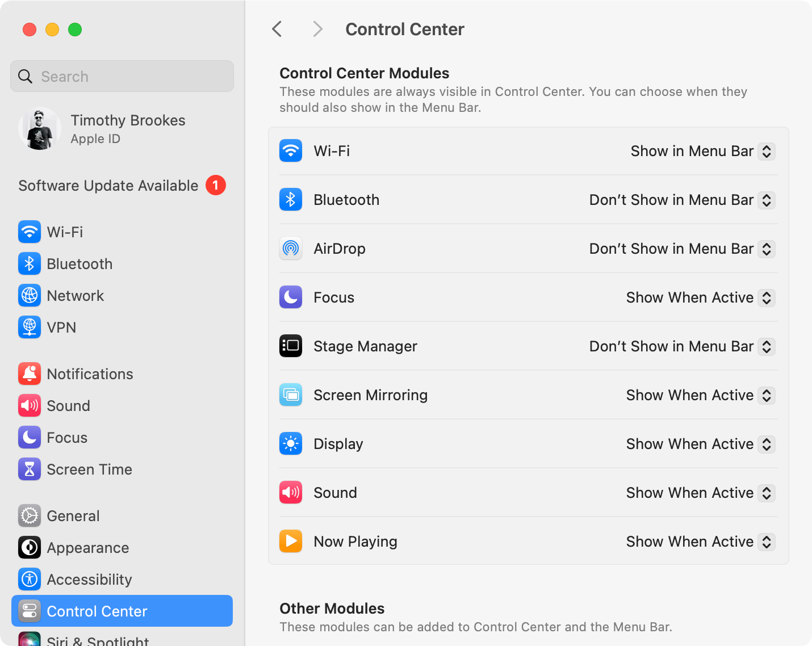Screen dimensions: 812x646
Task: Click inside the Search field
Action: 122,75
